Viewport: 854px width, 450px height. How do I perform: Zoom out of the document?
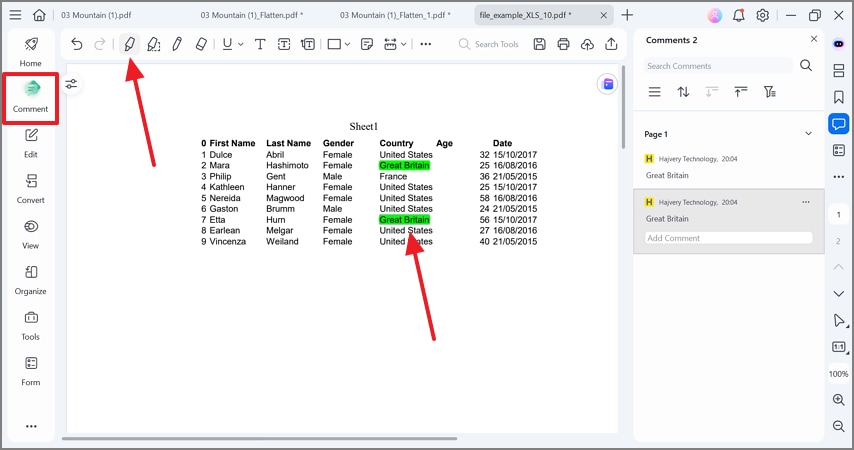[x=839, y=426]
